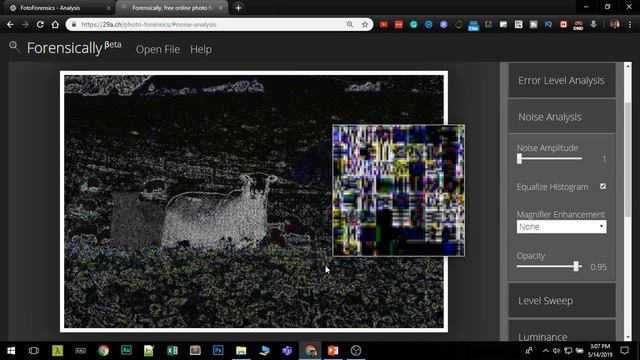This screenshot has width=640, height=360.
Task: Go to the browser home page
Action: tap(55, 24)
